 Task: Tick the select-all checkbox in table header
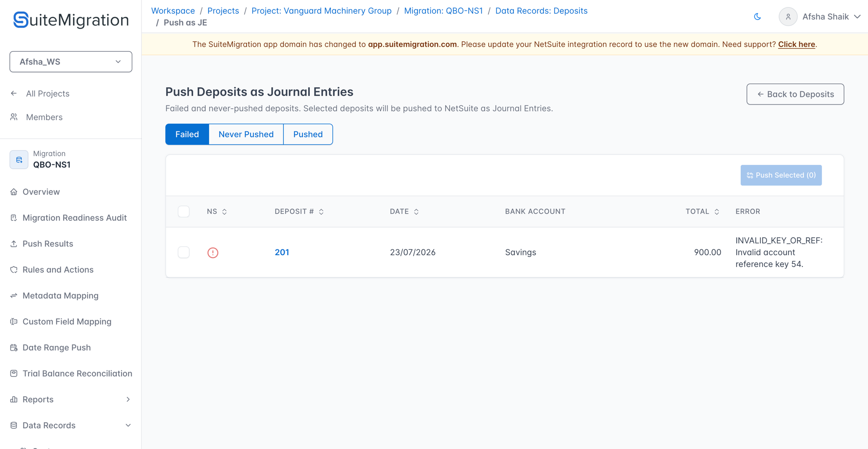point(184,211)
